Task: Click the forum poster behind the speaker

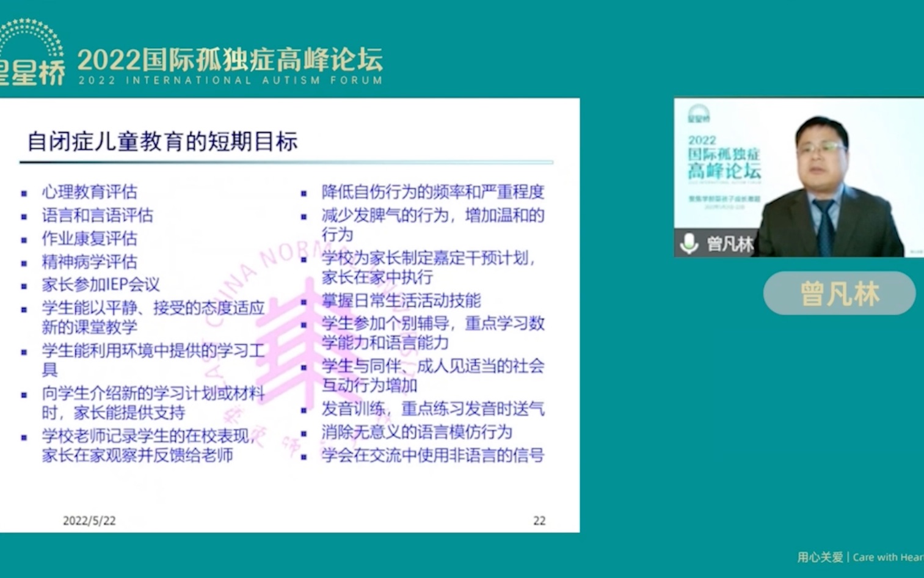Action: pos(724,159)
